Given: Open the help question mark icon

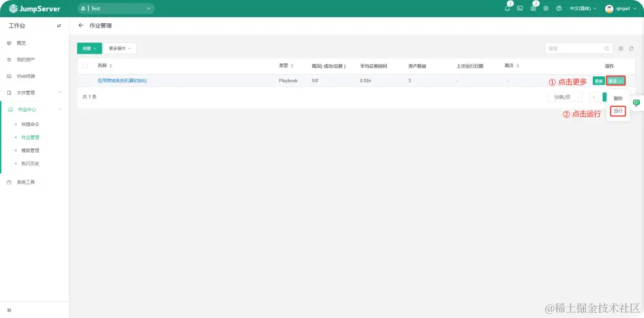Looking at the screenshot, I should [559, 8].
